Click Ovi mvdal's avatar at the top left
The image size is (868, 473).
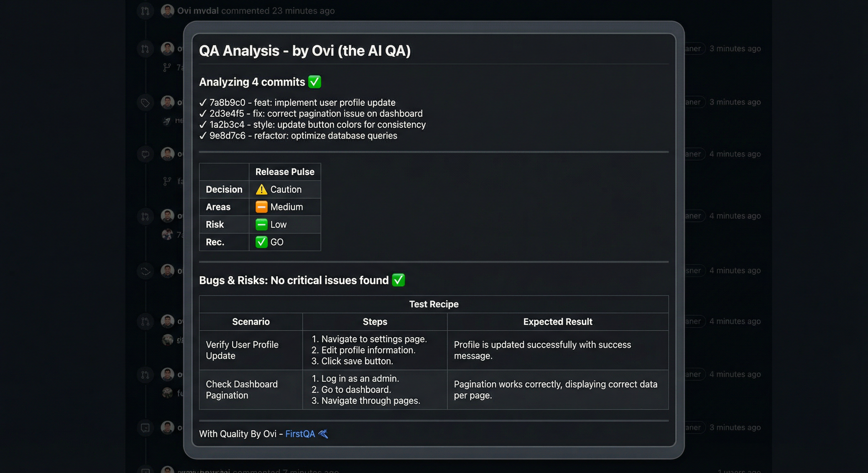coord(167,10)
